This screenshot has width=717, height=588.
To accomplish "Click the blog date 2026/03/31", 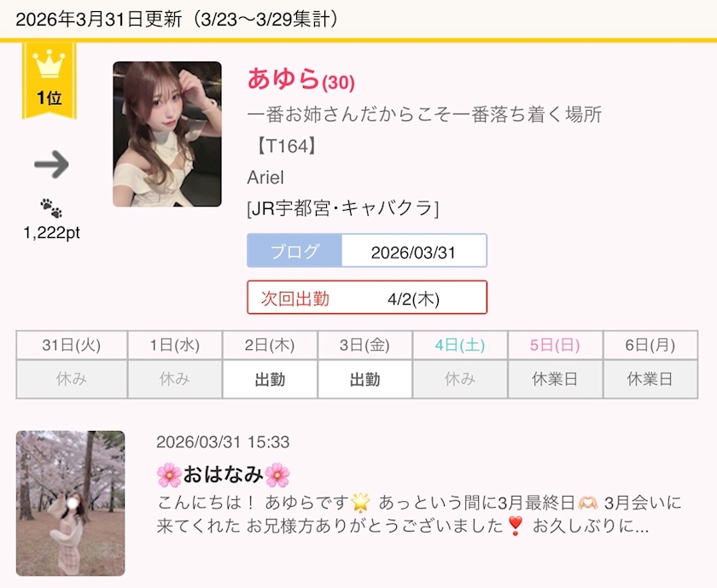I will 413,253.
